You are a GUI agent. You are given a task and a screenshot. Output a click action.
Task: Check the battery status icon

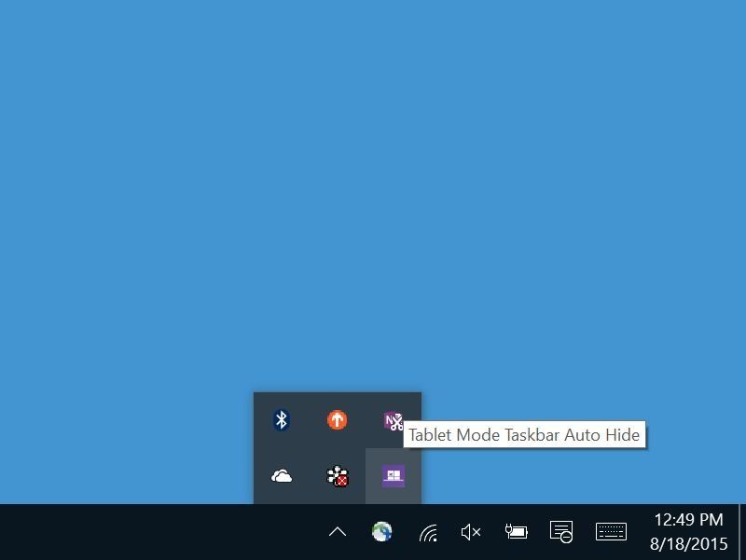(x=515, y=532)
